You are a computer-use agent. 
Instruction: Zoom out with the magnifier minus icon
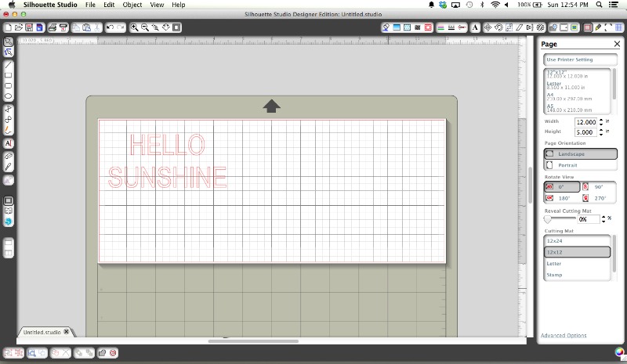(145, 27)
